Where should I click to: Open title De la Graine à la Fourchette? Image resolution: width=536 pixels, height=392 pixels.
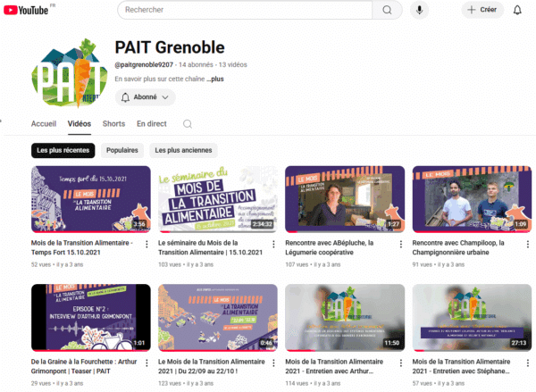click(x=84, y=366)
